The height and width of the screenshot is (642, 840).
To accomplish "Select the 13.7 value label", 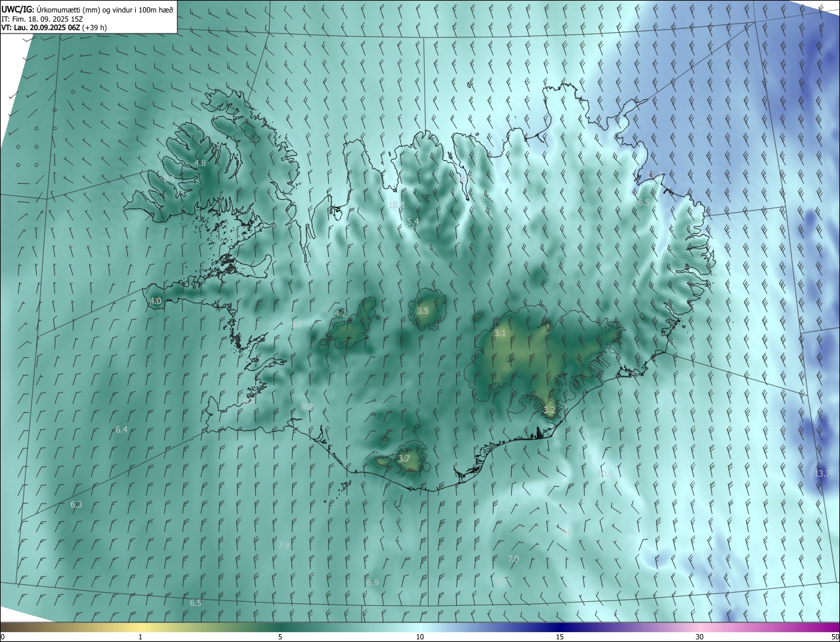I will pos(822,473).
